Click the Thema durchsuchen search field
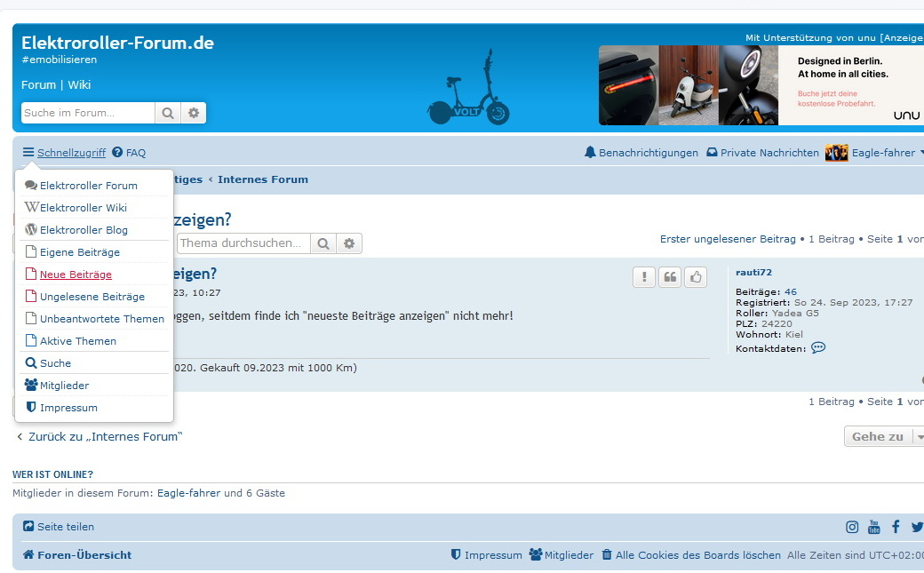Image resolution: width=924 pixels, height=573 pixels. pyautogui.click(x=244, y=243)
